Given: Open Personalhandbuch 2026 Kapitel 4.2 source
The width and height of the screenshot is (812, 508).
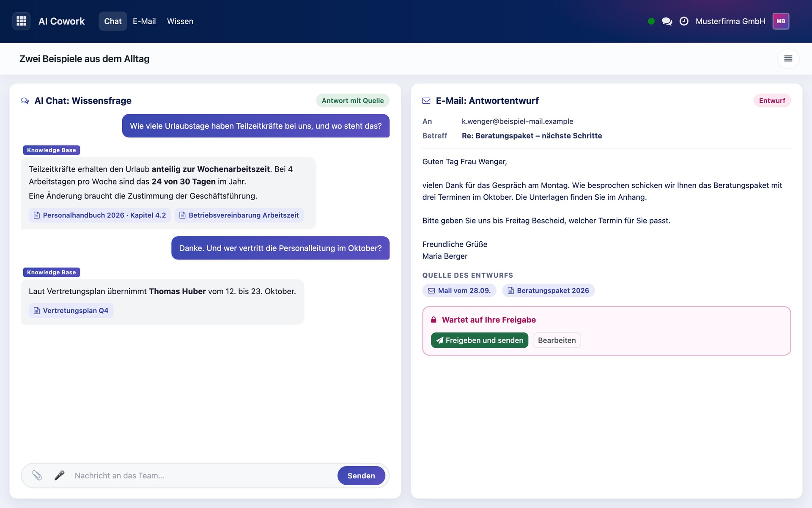Looking at the screenshot, I should (100, 215).
